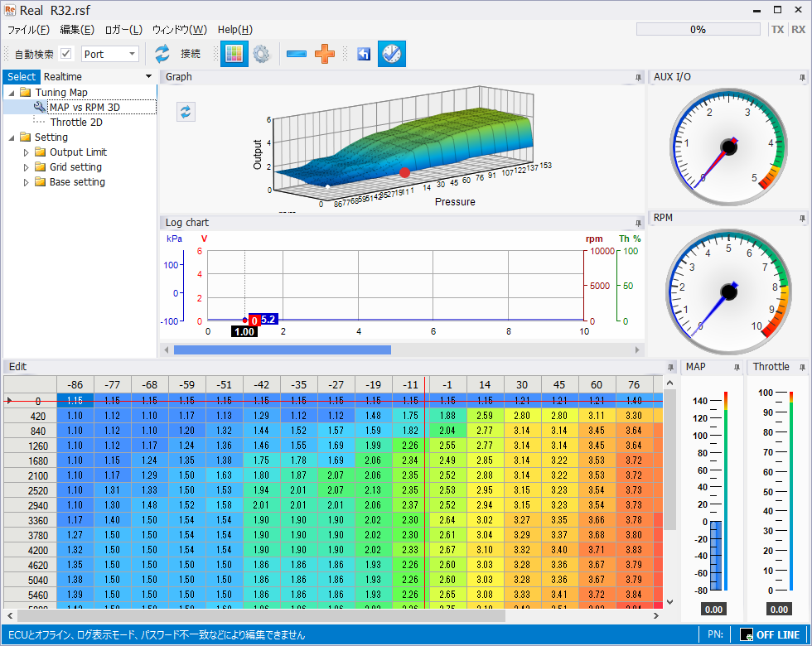This screenshot has height=646, width=812.
Task: Click the Tuning Map folder icon
Action: tap(26, 92)
